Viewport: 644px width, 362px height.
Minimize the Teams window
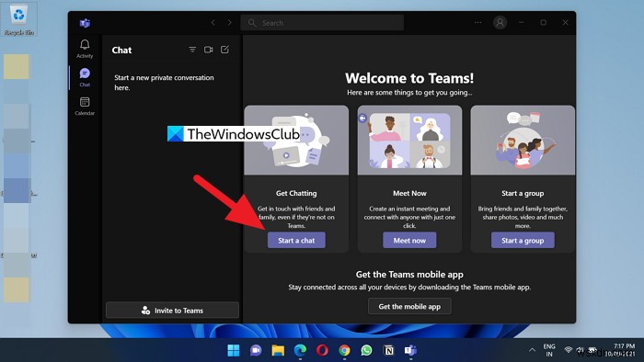(522, 23)
